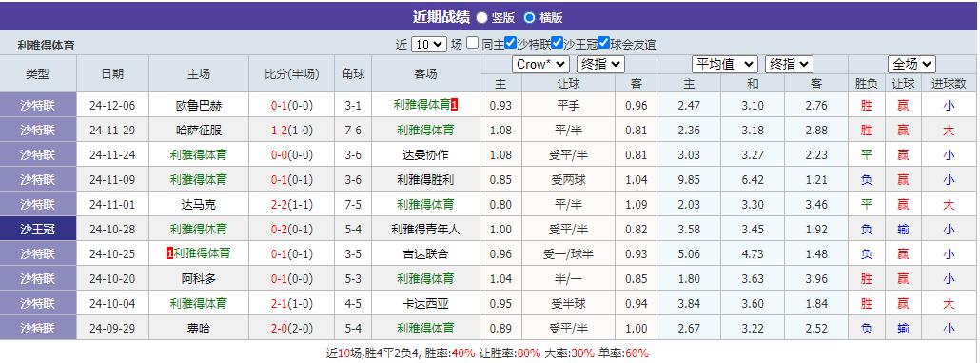Image resolution: width=980 pixels, height=363 pixels.
Task: Open 欧鲁巴赫 team link
Action: [x=199, y=106]
